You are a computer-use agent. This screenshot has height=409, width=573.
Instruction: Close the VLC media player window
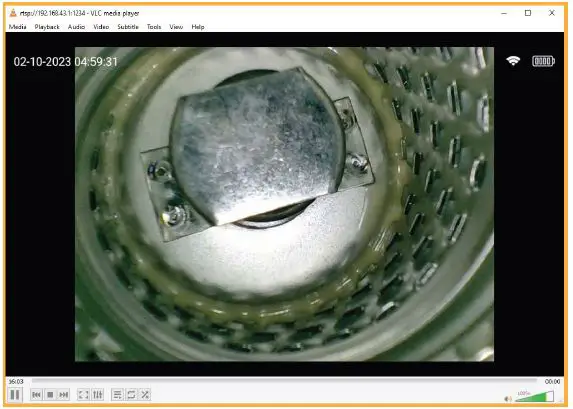pos(552,13)
